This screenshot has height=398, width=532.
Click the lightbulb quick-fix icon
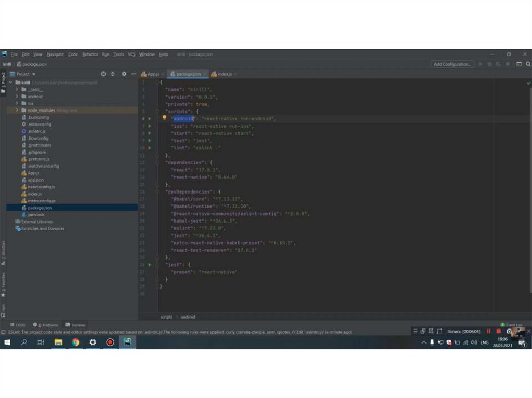click(x=164, y=118)
